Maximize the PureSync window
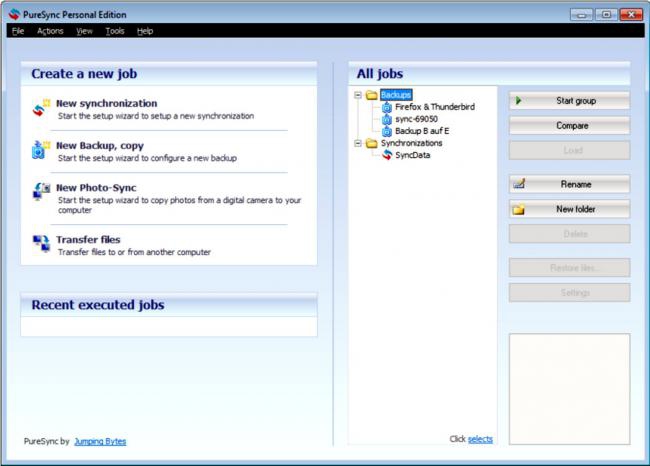650x466 pixels. (x=606, y=15)
